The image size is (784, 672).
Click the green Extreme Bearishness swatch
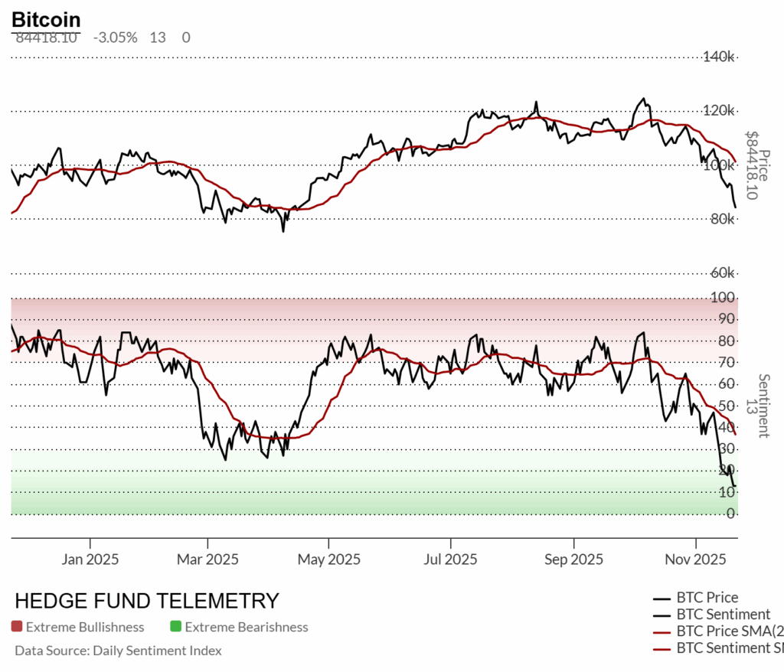click(175, 627)
